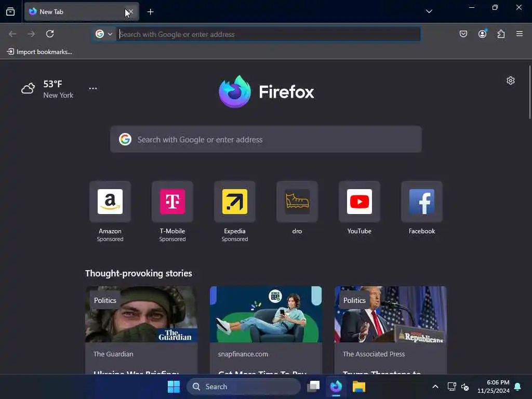Viewport: 532px width, 399px height.
Task: Open Task View on taskbar
Action: click(313, 387)
